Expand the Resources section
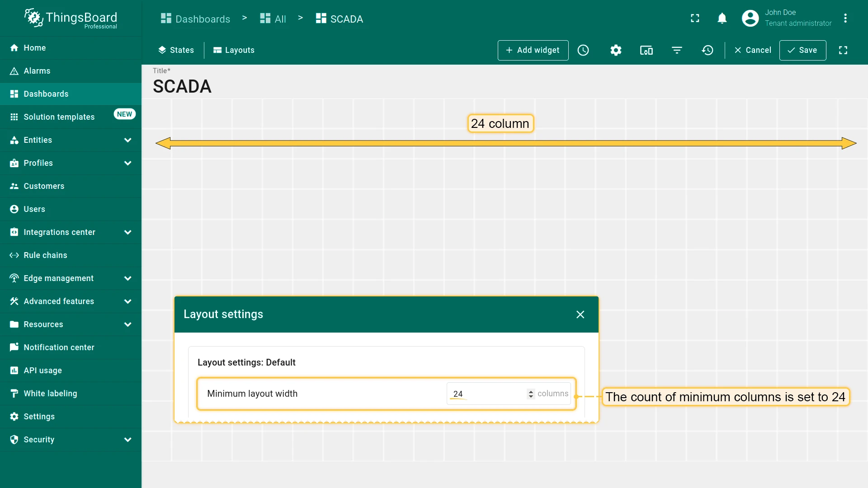This screenshot has height=488, width=868. point(128,324)
